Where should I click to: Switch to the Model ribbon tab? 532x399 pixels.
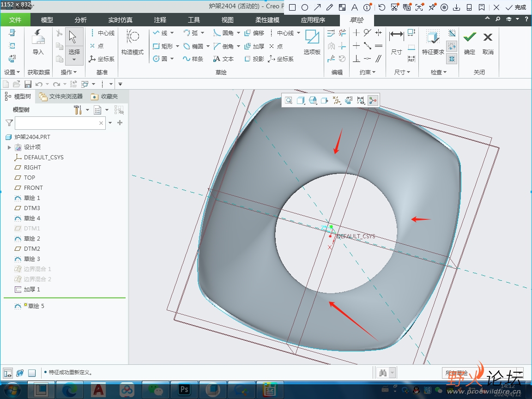click(x=47, y=20)
